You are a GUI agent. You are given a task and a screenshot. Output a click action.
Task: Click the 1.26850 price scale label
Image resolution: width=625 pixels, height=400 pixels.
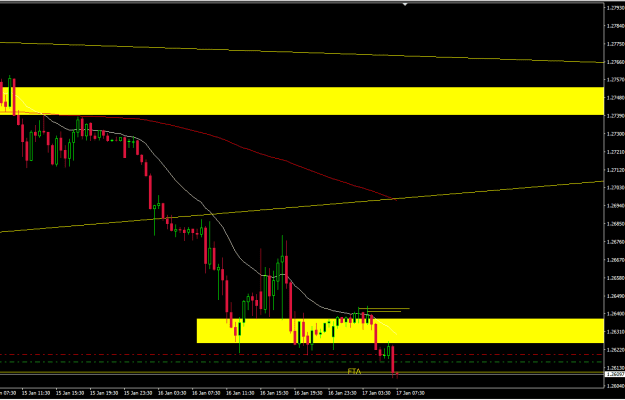tap(615, 224)
